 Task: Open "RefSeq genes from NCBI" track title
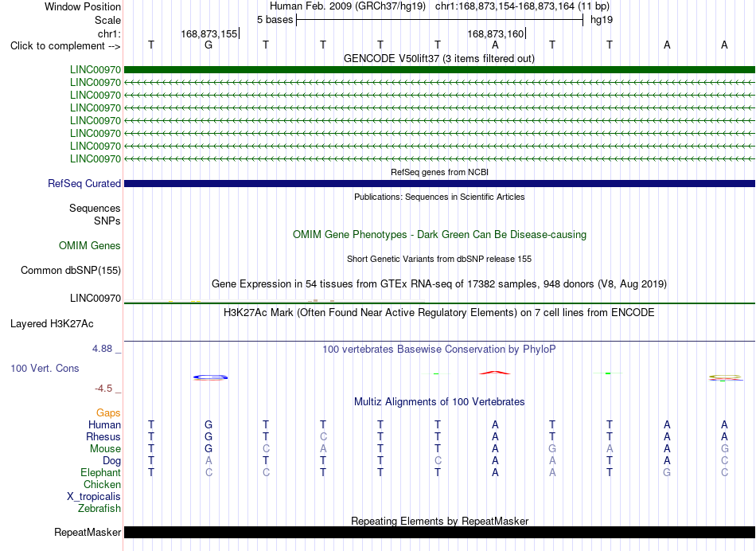click(439, 172)
